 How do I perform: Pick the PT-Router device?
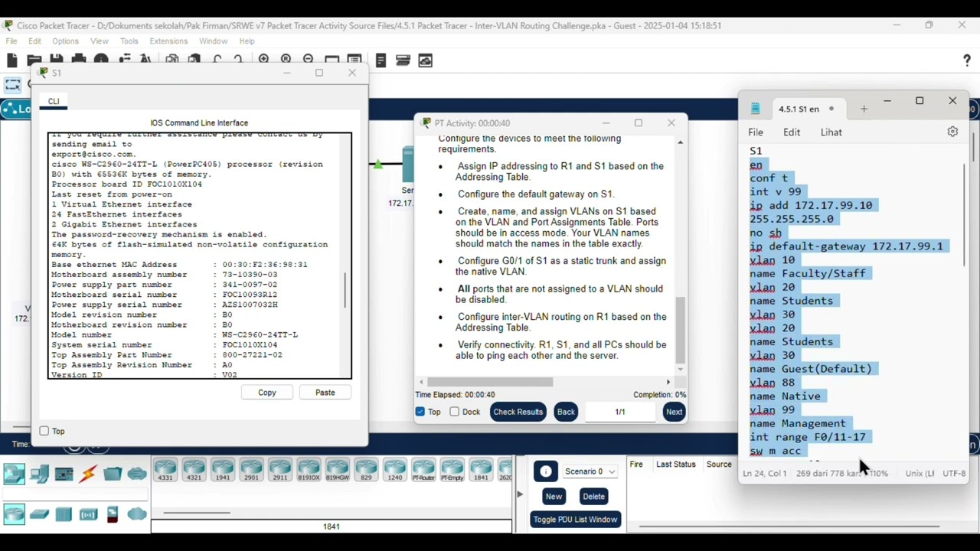pos(423,470)
